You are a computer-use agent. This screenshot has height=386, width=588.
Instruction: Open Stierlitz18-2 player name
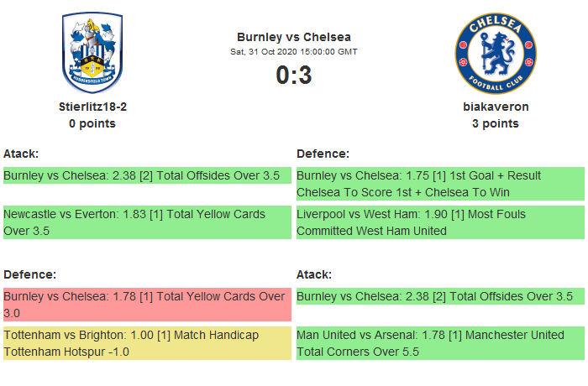92,107
